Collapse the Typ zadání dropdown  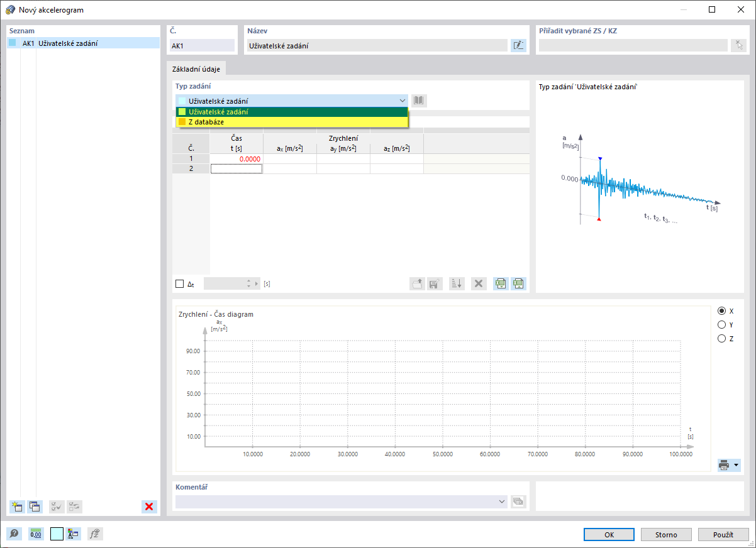coord(403,101)
